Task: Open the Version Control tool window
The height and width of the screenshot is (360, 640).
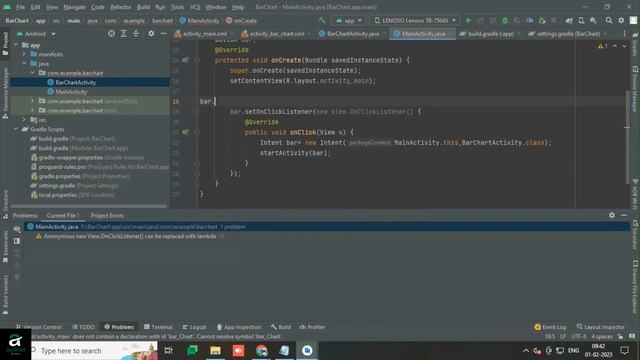Action: (x=38, y=327)
